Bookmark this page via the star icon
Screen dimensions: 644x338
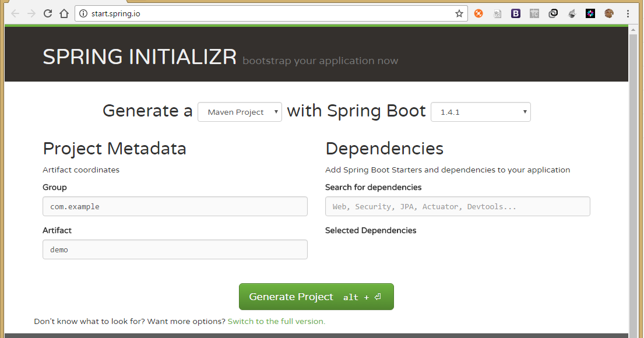coord(460,13)
